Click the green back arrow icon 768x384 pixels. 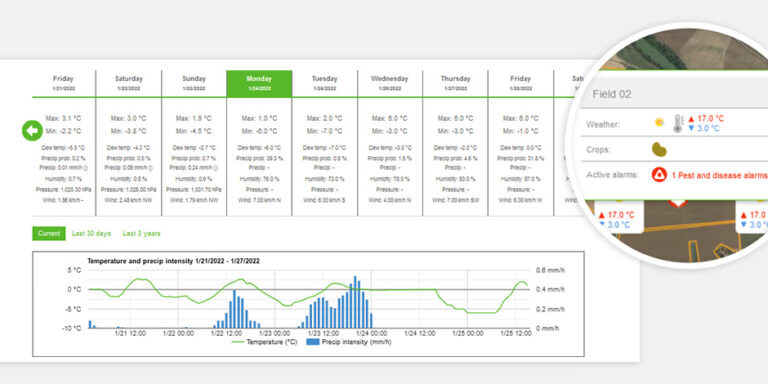[32, 131]
